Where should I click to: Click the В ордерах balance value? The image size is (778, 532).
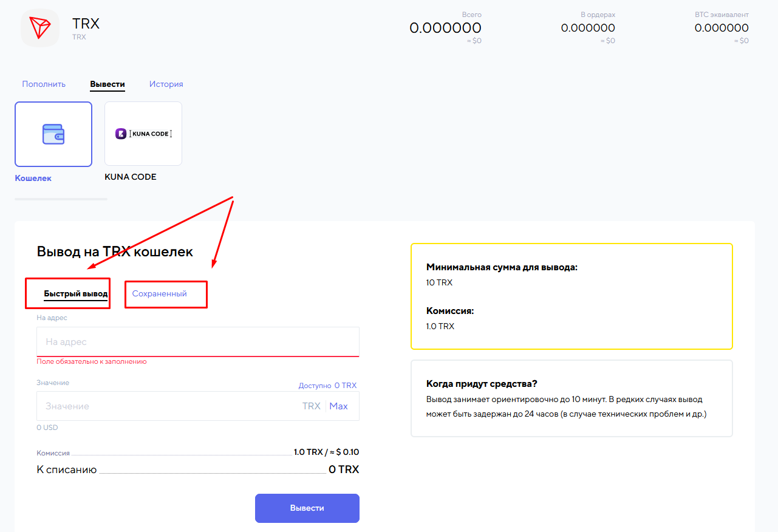587,28
